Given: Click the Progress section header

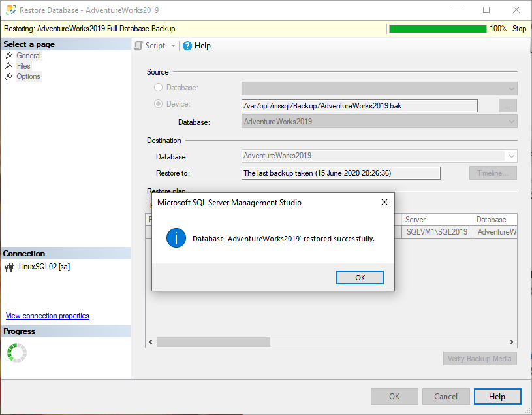Looking at the screenshot, I should click(x=66, y=331).
